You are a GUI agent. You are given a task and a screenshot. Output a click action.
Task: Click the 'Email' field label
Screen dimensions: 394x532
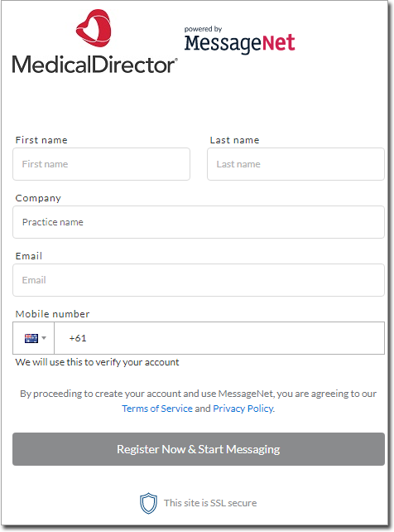29,256
